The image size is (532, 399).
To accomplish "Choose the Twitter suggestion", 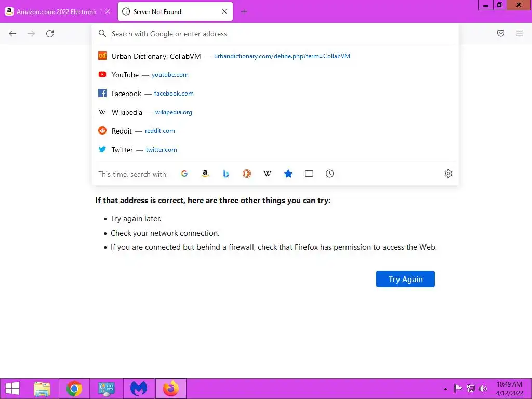I will [275, 149].
